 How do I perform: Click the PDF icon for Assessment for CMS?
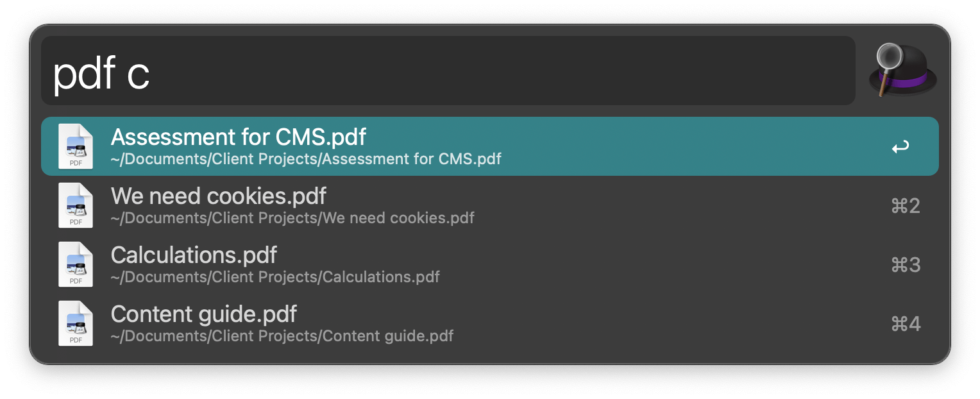click(75, 146)
